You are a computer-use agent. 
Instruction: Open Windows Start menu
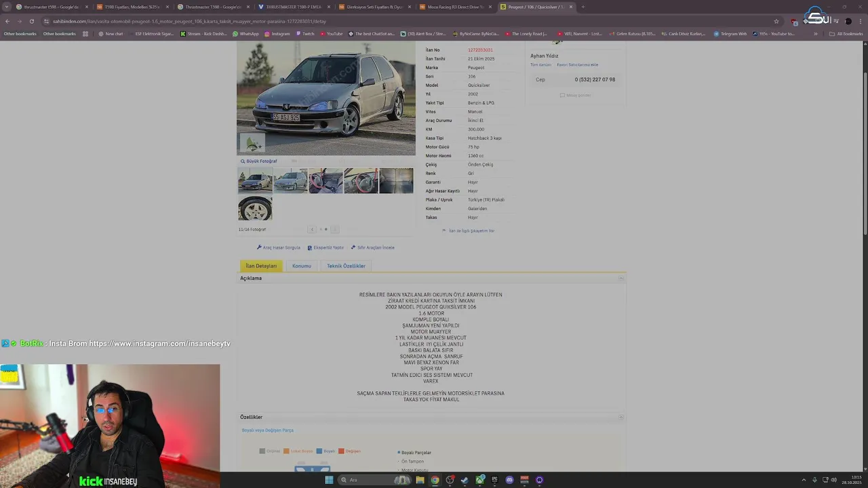click(329, 480)
